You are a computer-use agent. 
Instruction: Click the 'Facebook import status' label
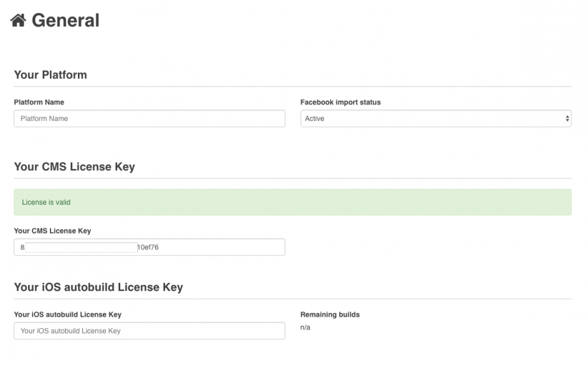coord(340,102)
